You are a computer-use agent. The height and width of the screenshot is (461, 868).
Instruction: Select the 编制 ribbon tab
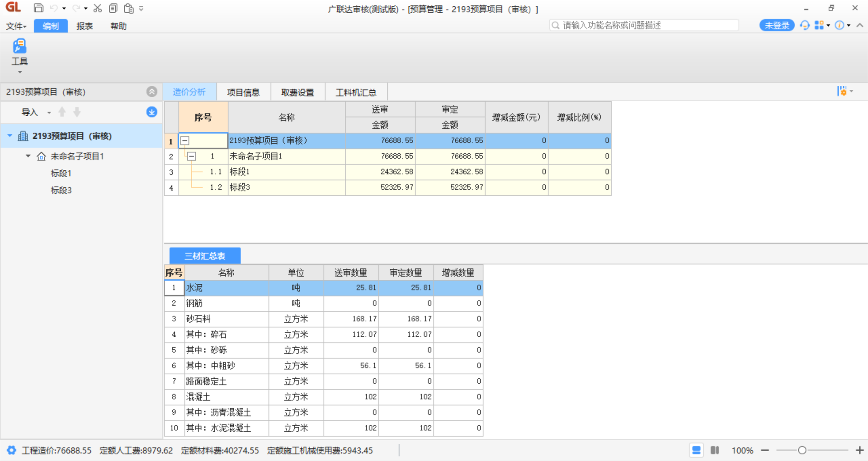click(51, 26)
